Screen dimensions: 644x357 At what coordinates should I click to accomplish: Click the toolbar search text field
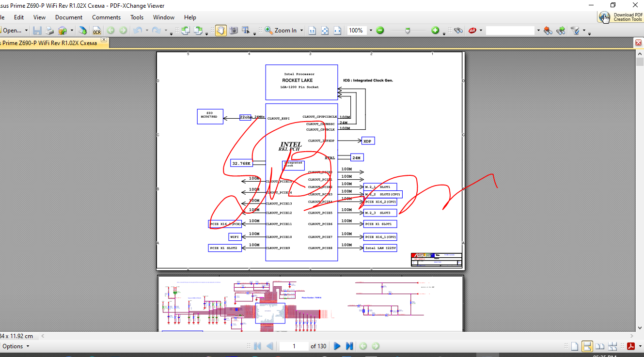point(510,31)
